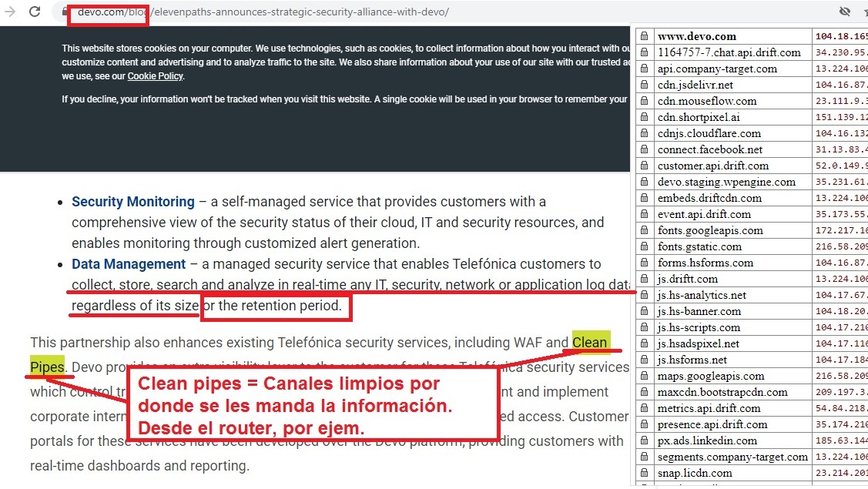Click the lock icon beside js.hsadspixel.net
The image size is (868, 489).
point(645,343)
